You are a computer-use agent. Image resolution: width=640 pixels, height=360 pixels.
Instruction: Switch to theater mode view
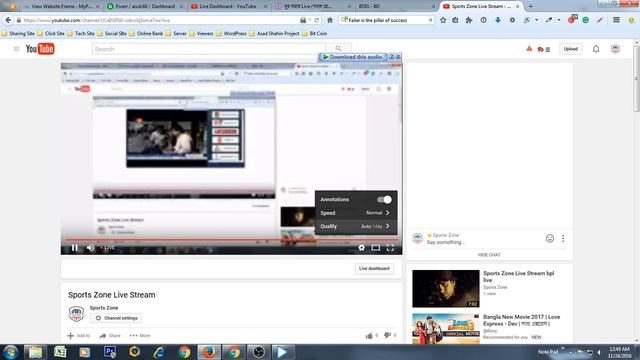tap(376, 248)
